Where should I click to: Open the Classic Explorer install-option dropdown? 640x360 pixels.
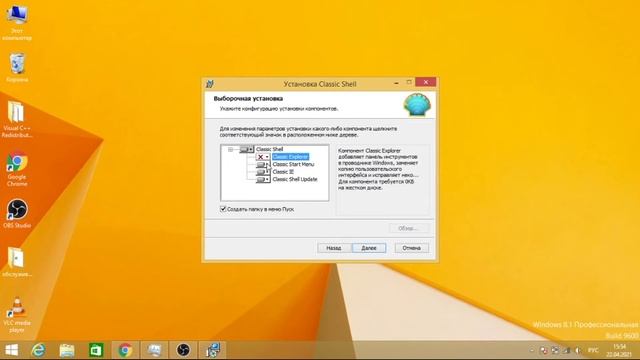tap(262, 157)
